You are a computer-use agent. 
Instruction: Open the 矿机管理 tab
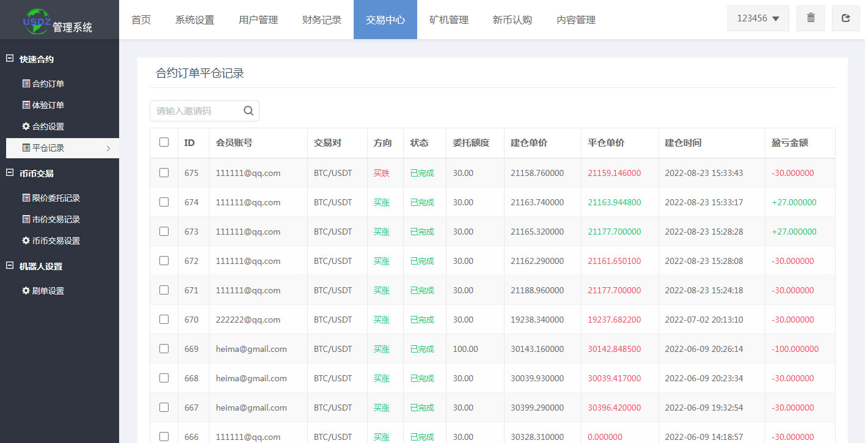(449, 20)
